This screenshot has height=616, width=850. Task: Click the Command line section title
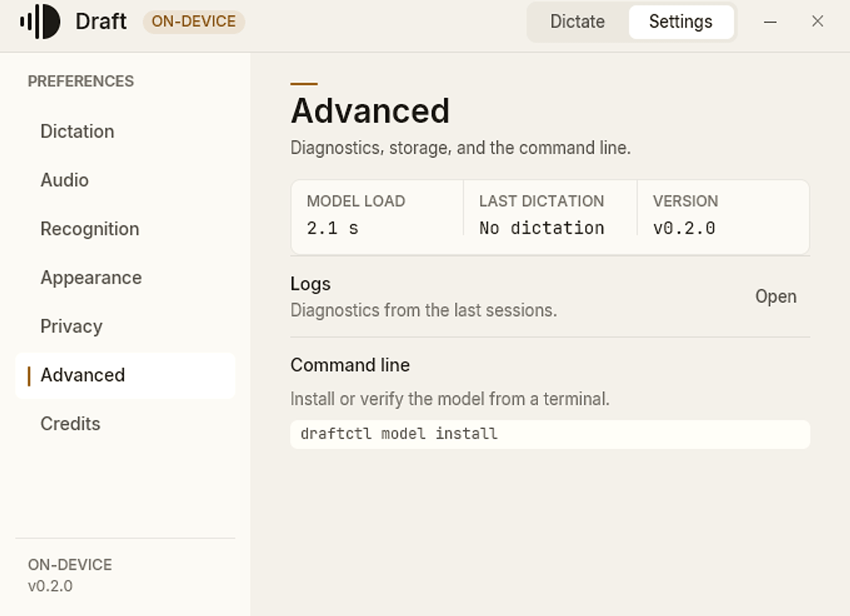350,365
